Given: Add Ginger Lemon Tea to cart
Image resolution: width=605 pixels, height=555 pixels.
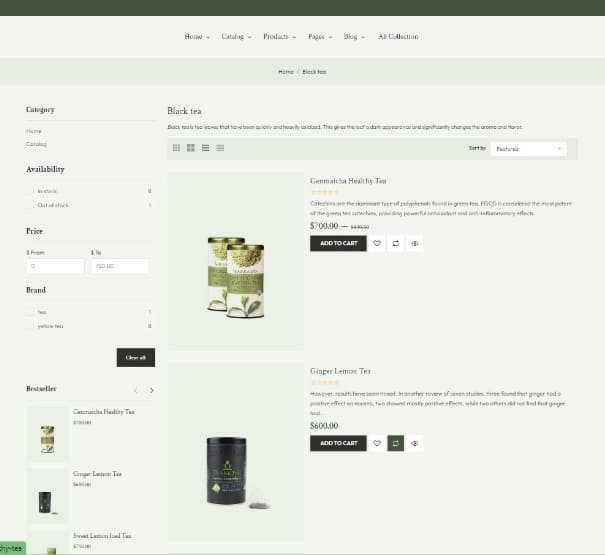Looking at the screenshot, I should click(338, 443).
